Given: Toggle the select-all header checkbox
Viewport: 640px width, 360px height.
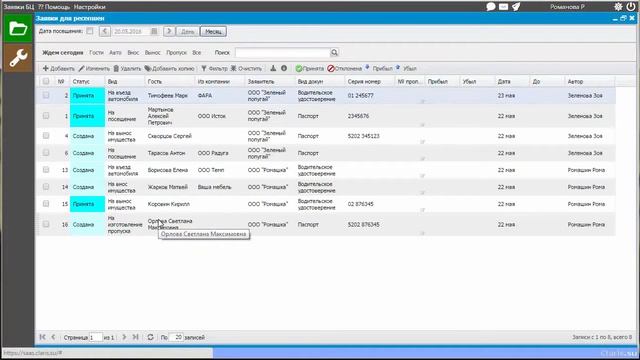Looking at the screenshot, I should click(x=46, y=81).
